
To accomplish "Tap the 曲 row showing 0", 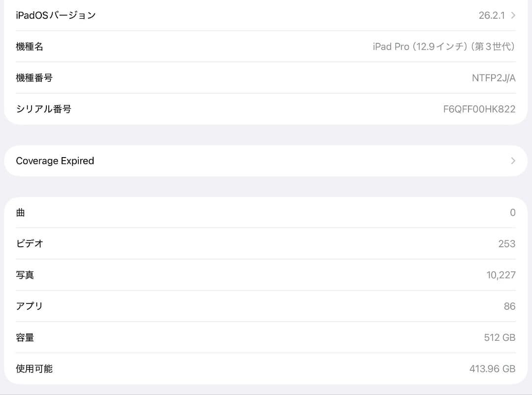I will (266, 212).
